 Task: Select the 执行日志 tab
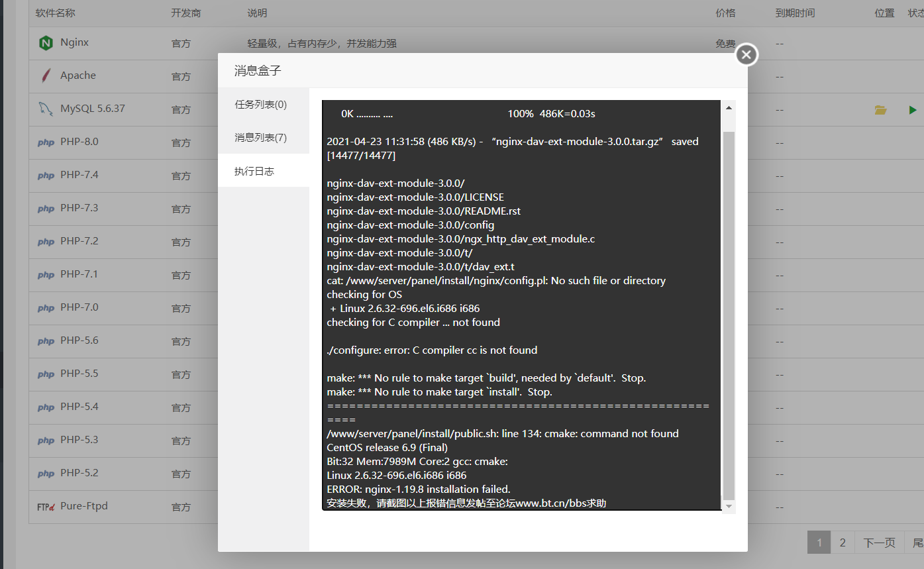click(x=264, y=171)
